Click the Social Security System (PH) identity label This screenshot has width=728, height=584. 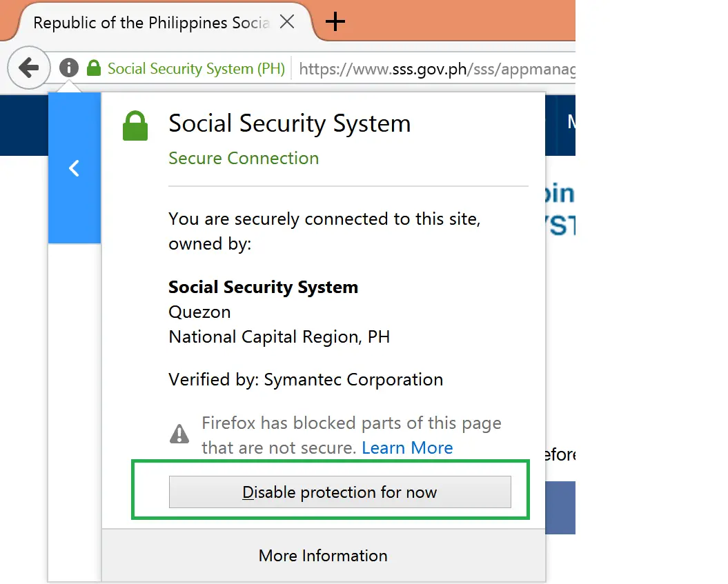point(196,69)
